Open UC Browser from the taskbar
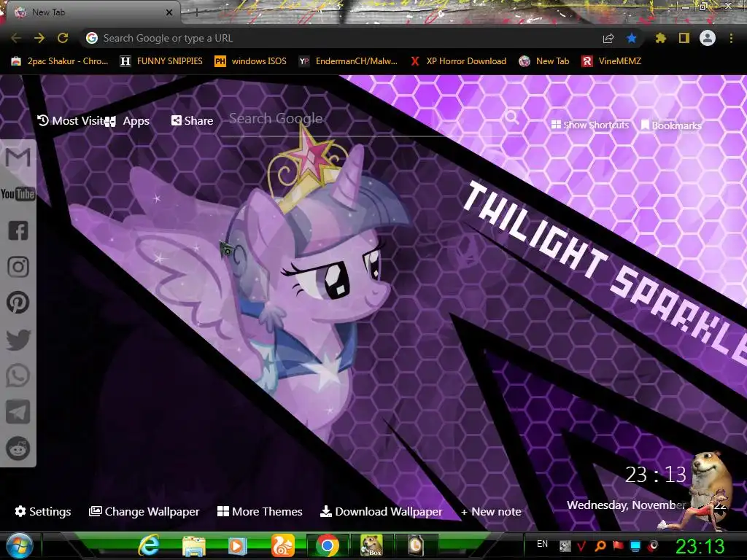This screenshot has width=747, height=560. (x=282, y=545)
